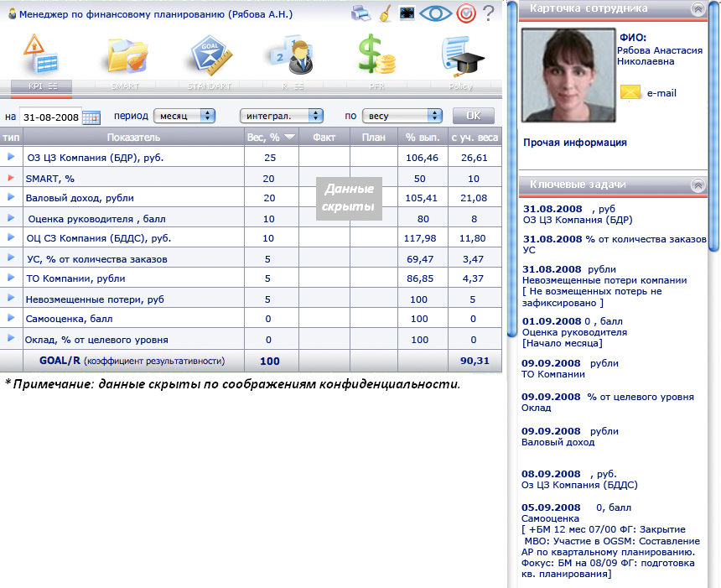Open task 01.09.2008 Оценка руководителя
The image size is (721, 588).
574,332
